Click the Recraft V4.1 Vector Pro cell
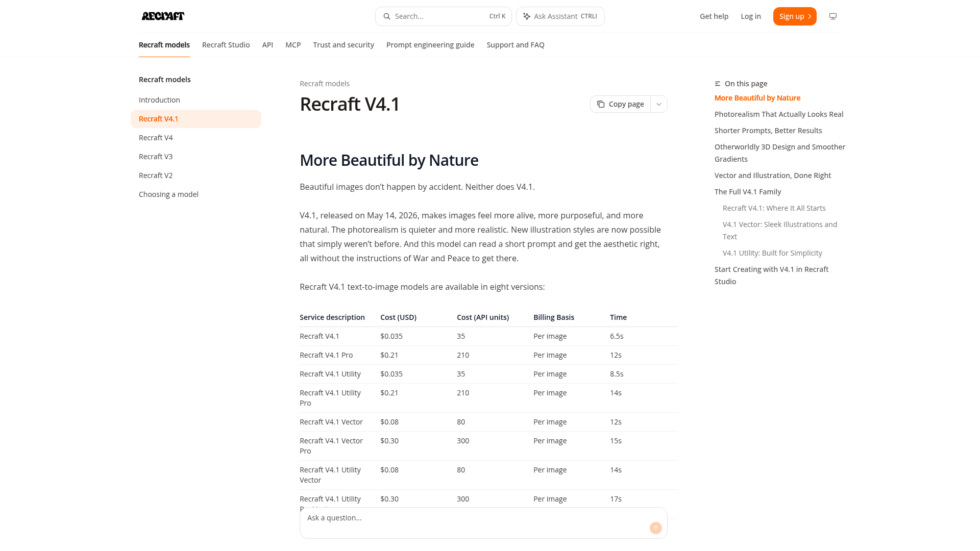The height and width of the screenshot is (551, 980). 331,446
